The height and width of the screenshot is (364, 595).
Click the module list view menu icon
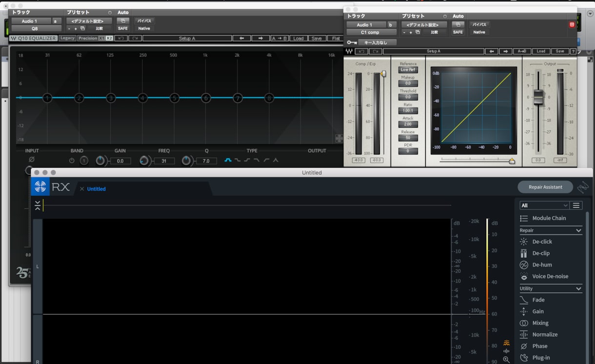pyautogui.click(x=576, y=205)
